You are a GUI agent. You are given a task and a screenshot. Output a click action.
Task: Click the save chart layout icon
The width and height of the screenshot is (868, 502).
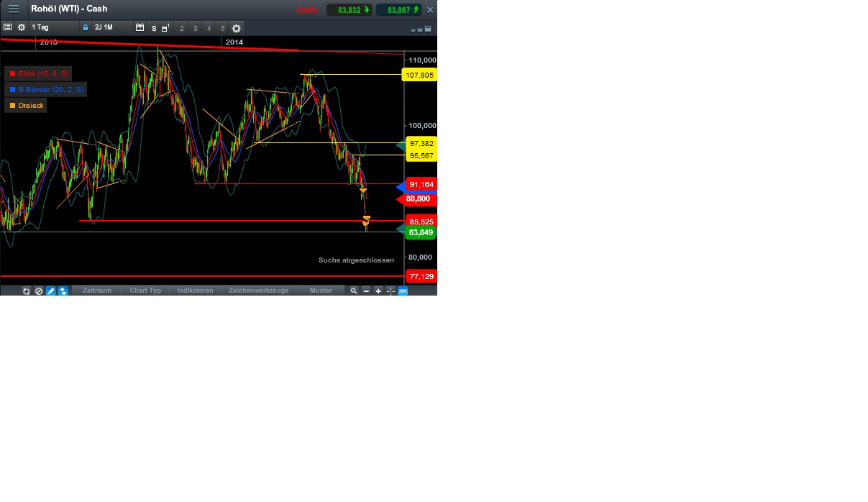point(164,27)
